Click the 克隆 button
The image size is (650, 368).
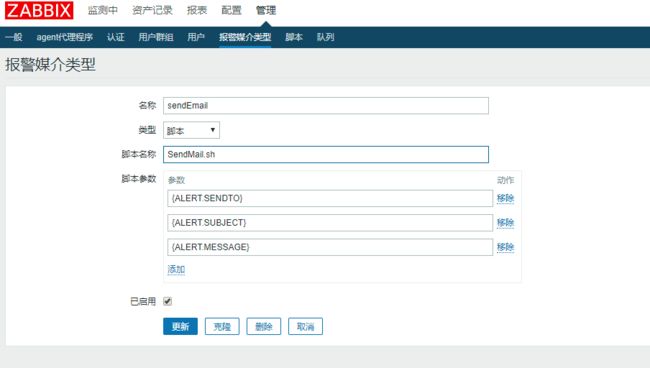pyautogui.click(x=222, y=326)
